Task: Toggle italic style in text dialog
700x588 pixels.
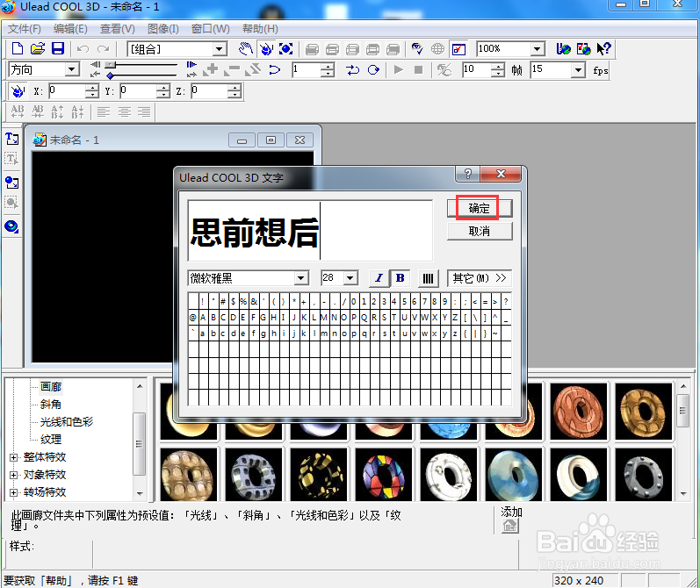Action: [x=379, y=278]
